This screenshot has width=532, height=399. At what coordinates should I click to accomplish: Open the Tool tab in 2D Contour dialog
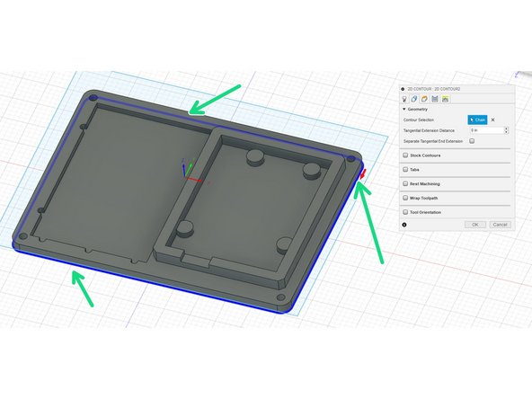pos(404,99)
